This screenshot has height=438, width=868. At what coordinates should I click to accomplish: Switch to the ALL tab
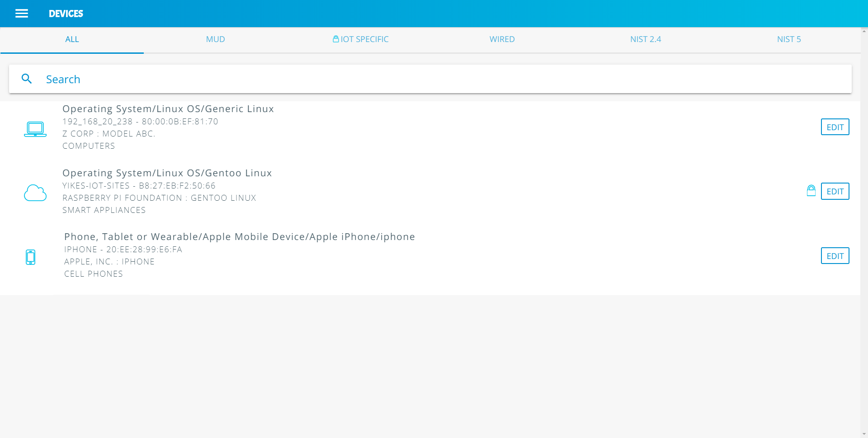tap(72, 39)
